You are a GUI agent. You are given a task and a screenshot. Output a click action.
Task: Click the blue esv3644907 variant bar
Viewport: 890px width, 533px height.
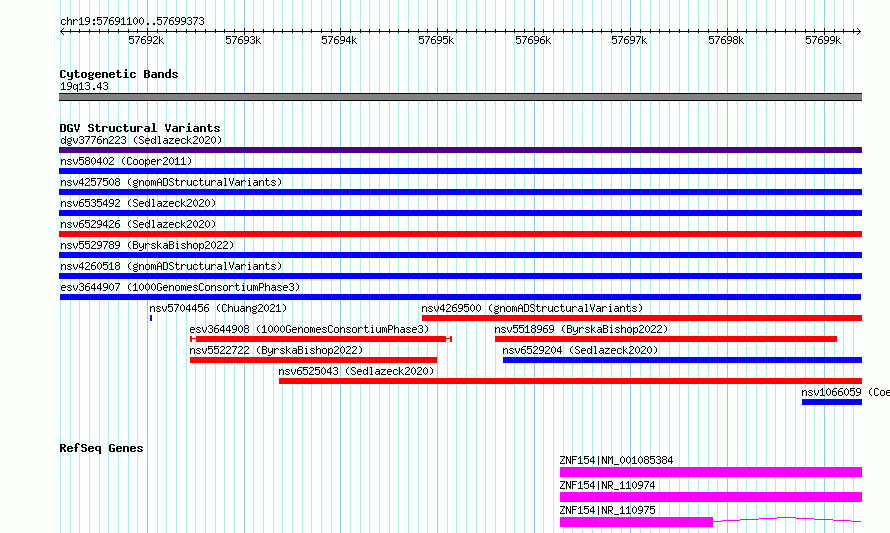click(460, 297)
